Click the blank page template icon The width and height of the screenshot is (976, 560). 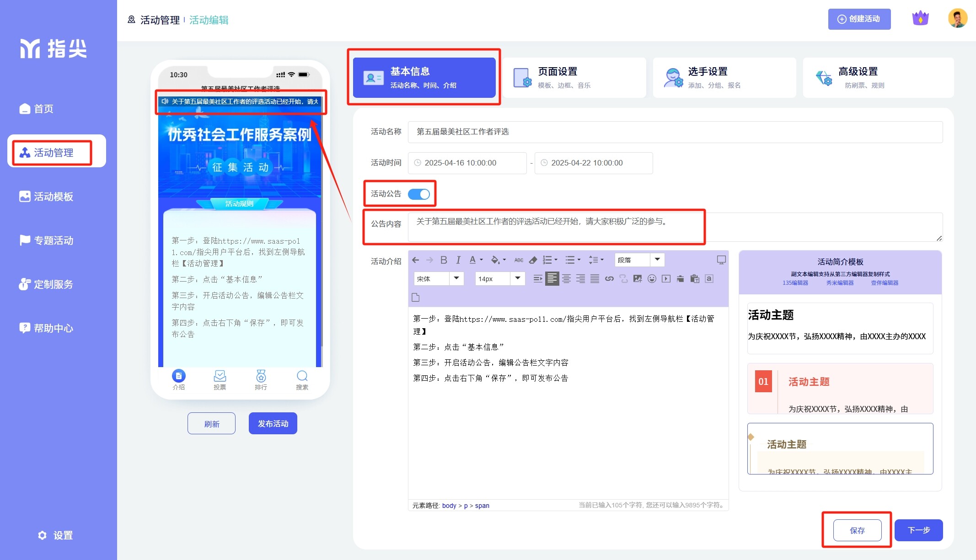coord(415,298)
